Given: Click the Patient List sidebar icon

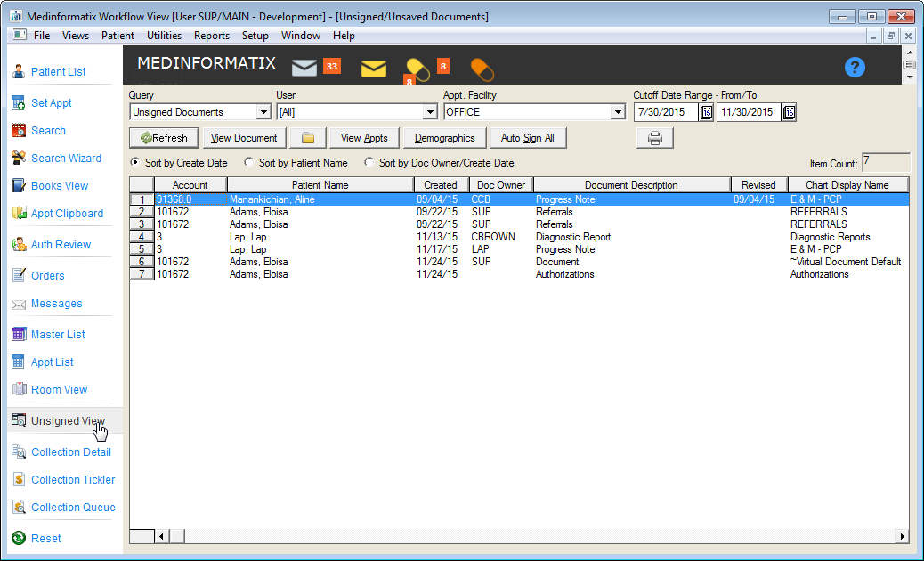Looking at the screenshot, I should point(19,72).
